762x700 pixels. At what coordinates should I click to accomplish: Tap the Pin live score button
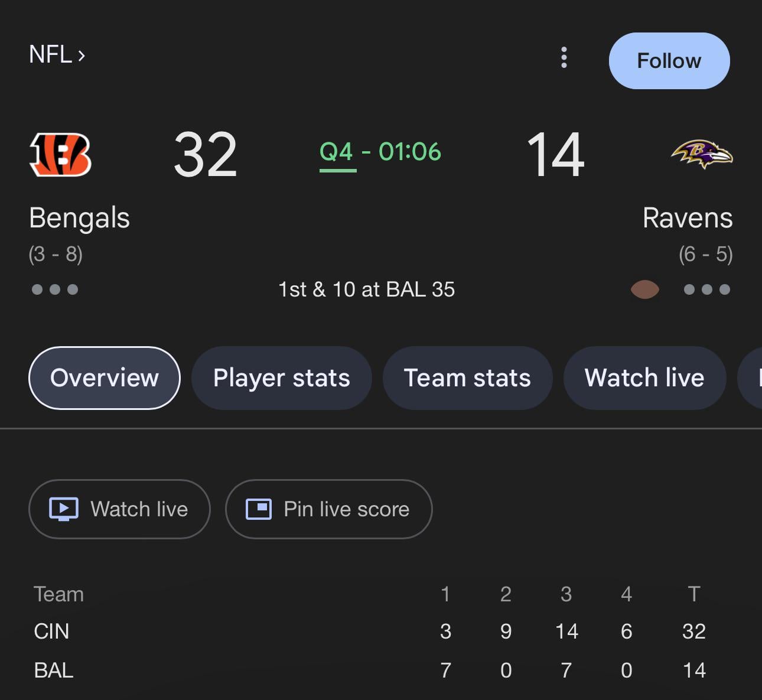(x=329, y=509)
